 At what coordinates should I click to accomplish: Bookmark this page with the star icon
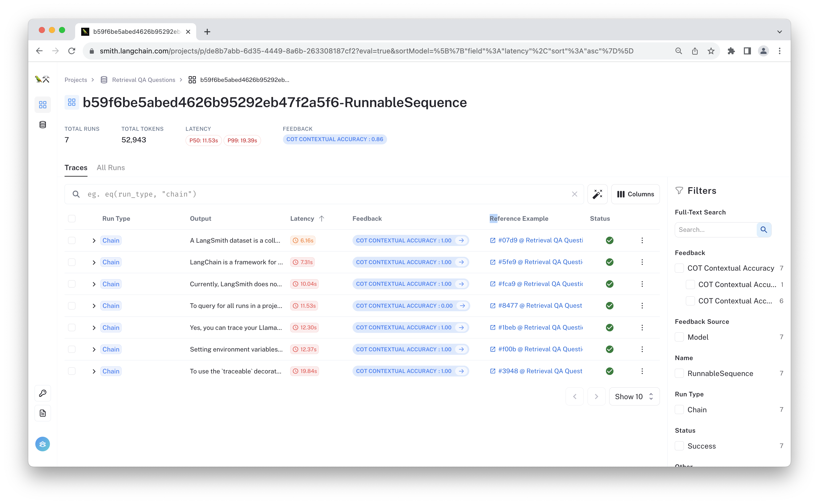point(711,51)
